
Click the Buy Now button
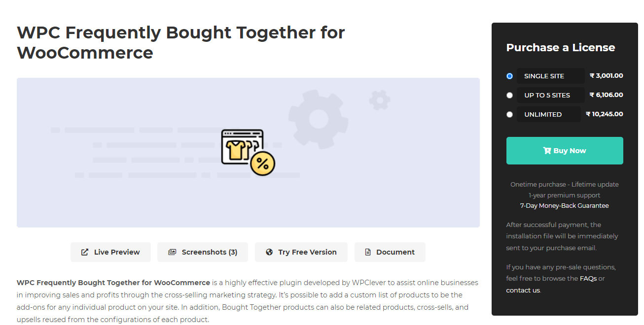click(x=564, y=150)
